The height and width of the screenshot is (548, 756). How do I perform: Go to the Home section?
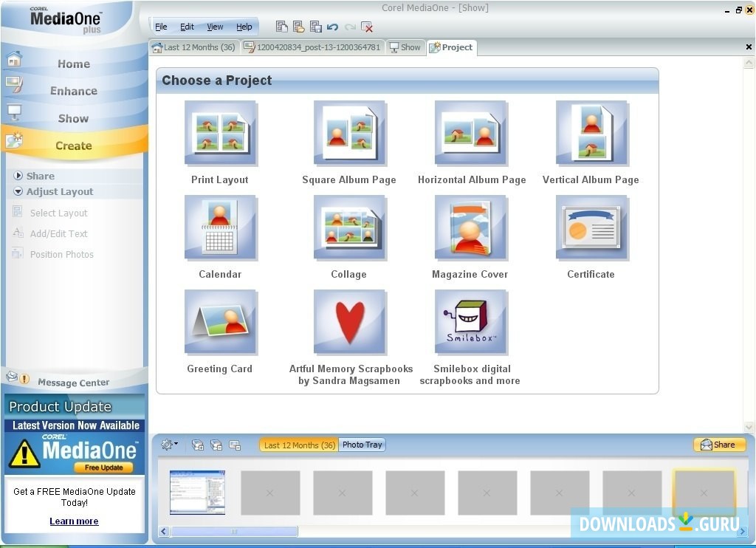pos(74,64)
